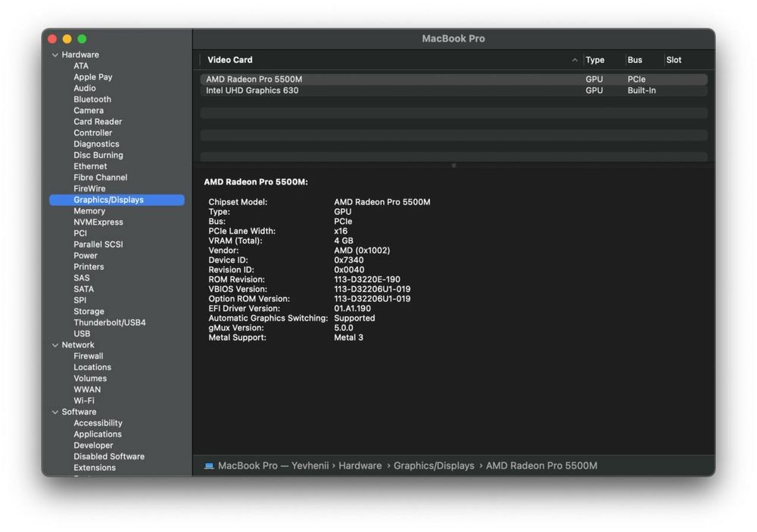Select Extensions in the sidebar
This screenshot has height=532, width=757.
click(95, 468)
